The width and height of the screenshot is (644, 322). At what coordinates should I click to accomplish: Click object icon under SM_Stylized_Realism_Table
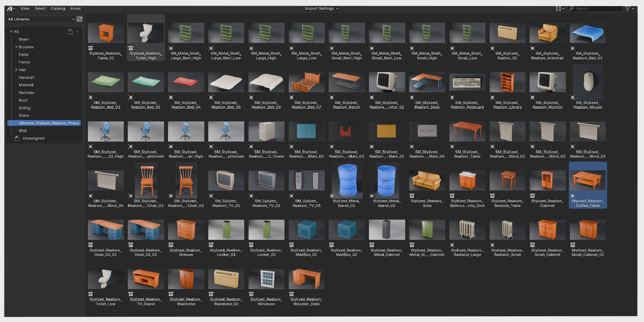pos(452,147)
